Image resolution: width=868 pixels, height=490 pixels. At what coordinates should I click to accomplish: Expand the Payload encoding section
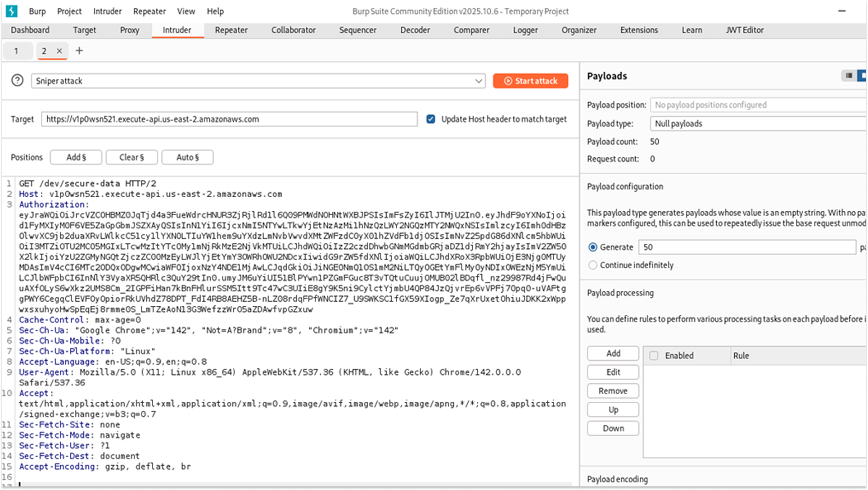coord(618,479)
